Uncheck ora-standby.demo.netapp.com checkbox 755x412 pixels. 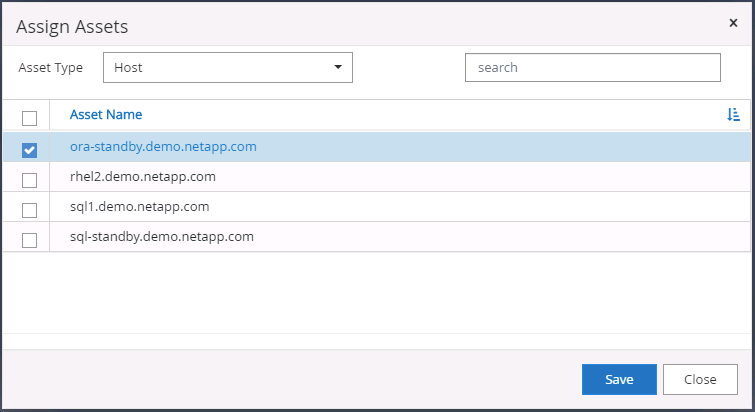29,150
